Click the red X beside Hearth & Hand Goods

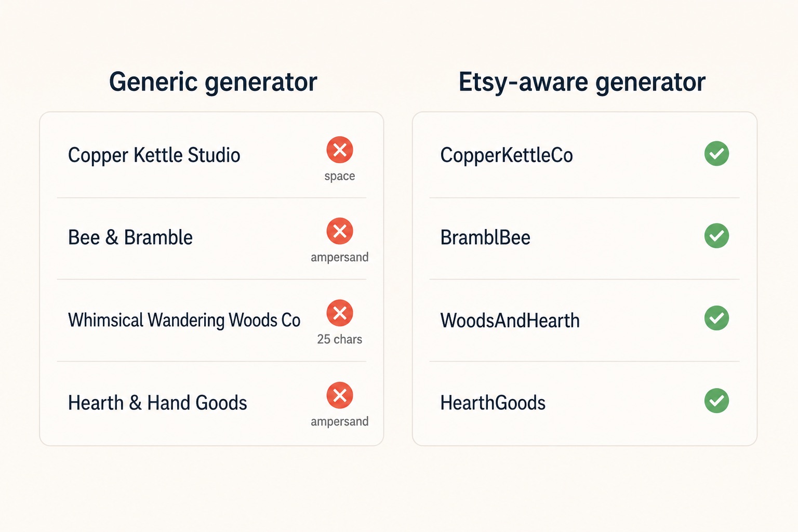(x=340, y=395)
